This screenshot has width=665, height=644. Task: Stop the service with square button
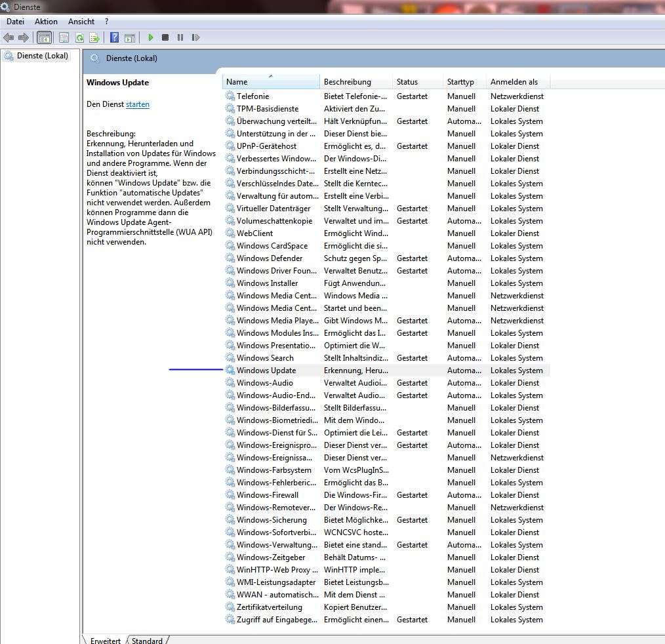[x=165, y=38]
